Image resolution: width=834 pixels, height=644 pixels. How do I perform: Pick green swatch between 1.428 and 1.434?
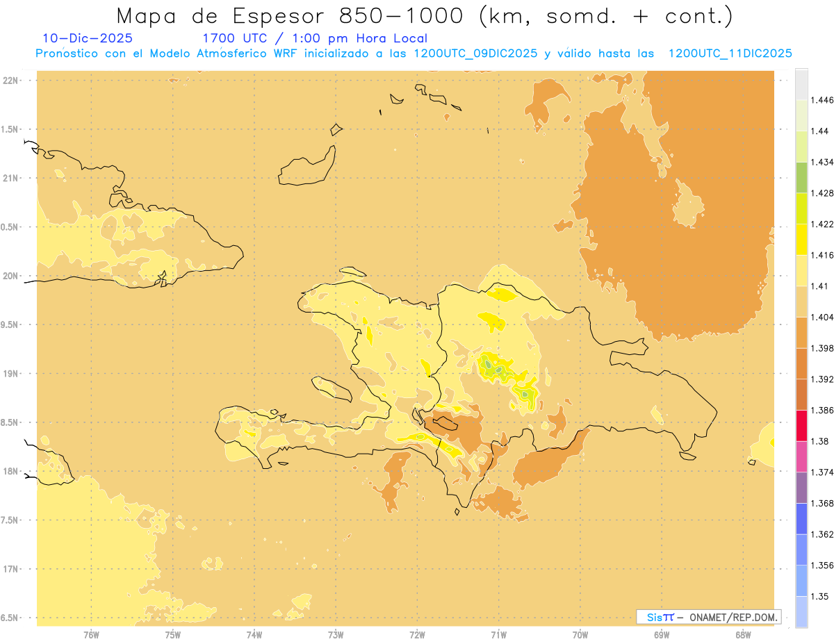pos(801,177)
